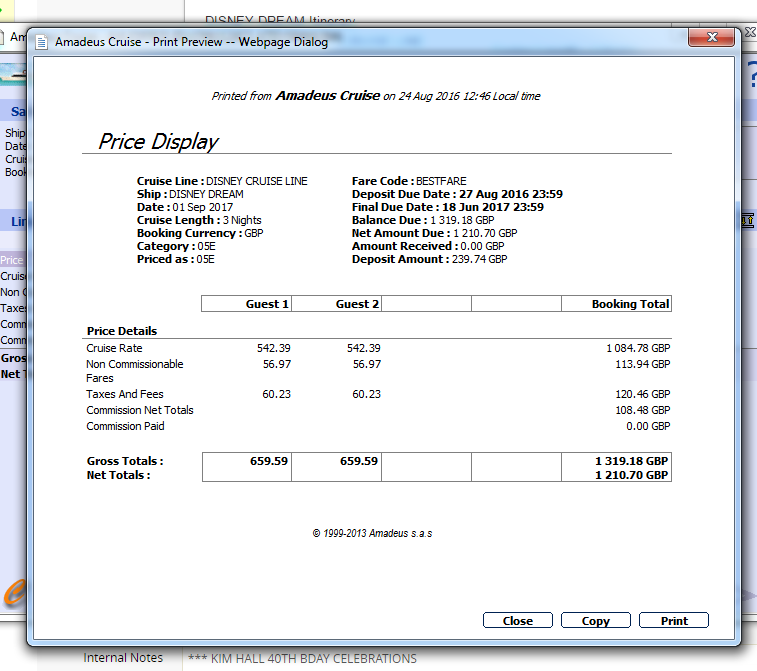Select the Amadeus copyright footer text
The width and height of the screenshot is (757, 671).
[x=372, y=533]
